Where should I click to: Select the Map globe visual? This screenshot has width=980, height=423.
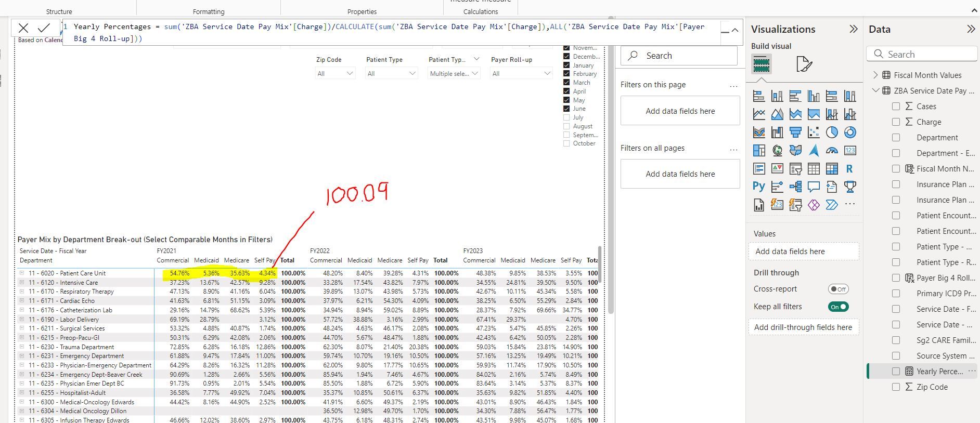(x=777, y=150)
